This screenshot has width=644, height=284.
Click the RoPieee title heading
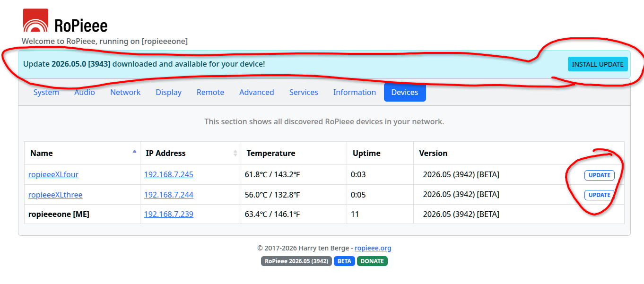click(x=81, y=25)
